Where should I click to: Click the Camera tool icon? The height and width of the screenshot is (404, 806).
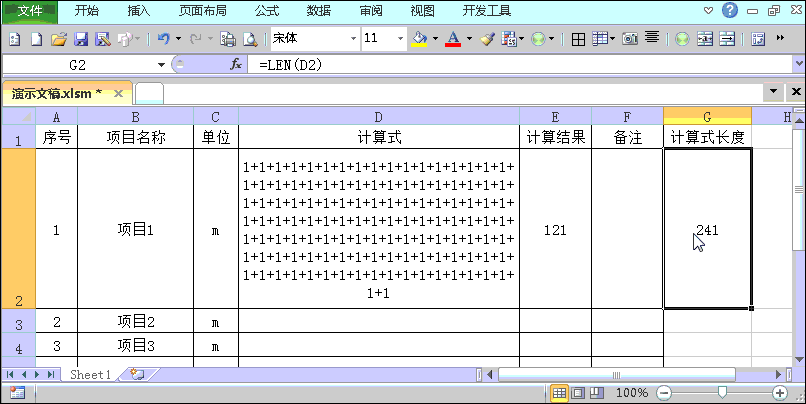(x=630, y=39)
